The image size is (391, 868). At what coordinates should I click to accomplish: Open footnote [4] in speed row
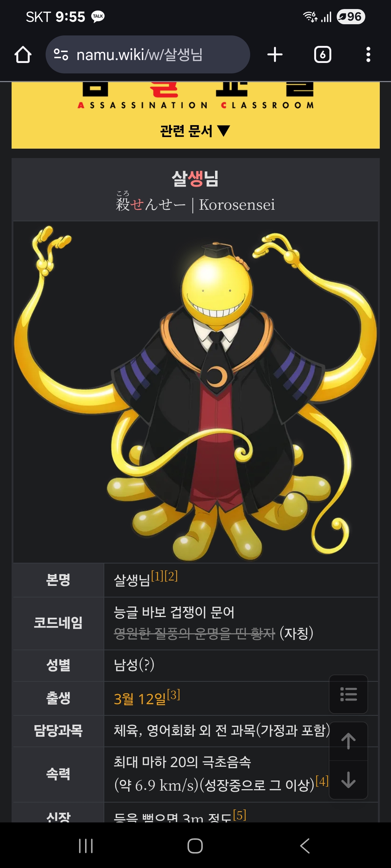pyautogui.click(x=322, y=781)
